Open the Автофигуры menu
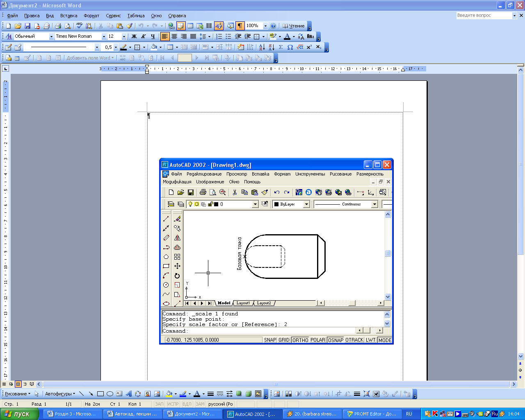The width and height of the screenshot is (525, 420). tap(60, 394)
